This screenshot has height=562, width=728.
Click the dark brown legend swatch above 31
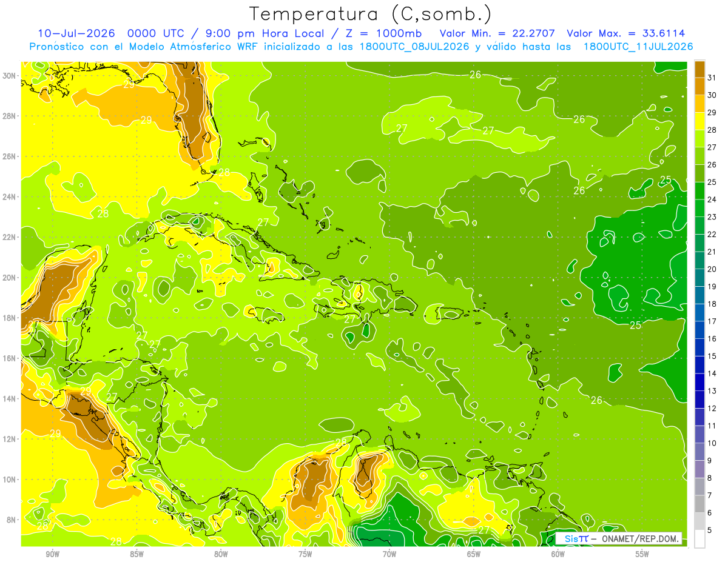point(699,69)
